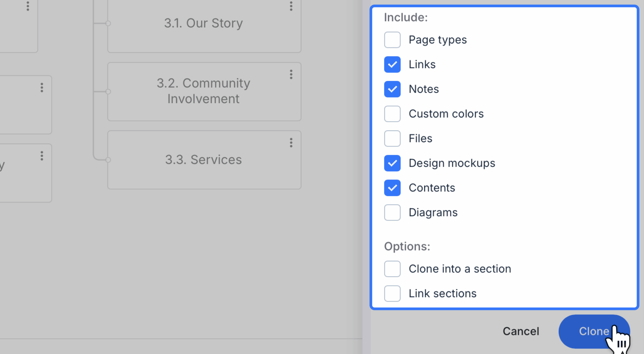Click the Notes label text
This screenshot has width=644, height=354.
[x=424, y=89]
